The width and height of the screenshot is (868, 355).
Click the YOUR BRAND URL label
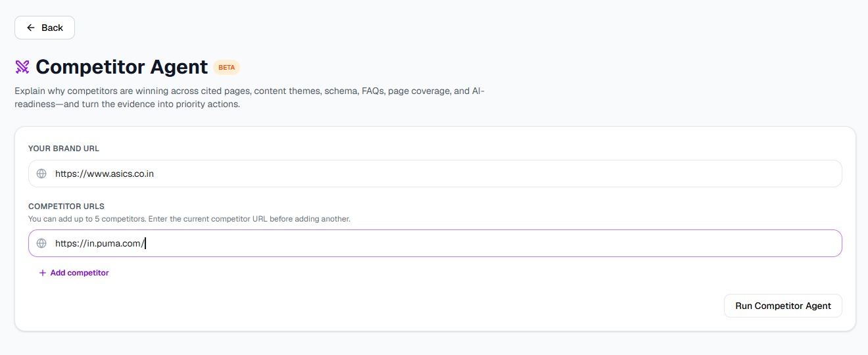(x=64, y=149)
